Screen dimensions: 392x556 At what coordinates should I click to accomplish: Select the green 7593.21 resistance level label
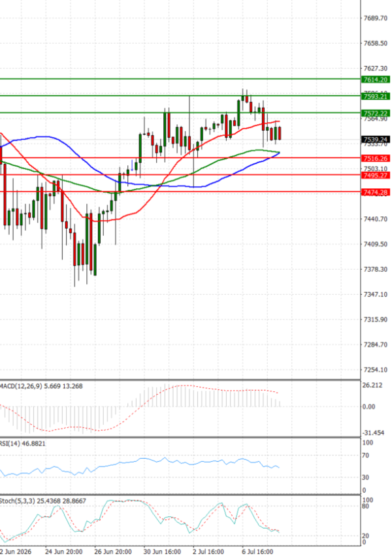coord(376,96)
